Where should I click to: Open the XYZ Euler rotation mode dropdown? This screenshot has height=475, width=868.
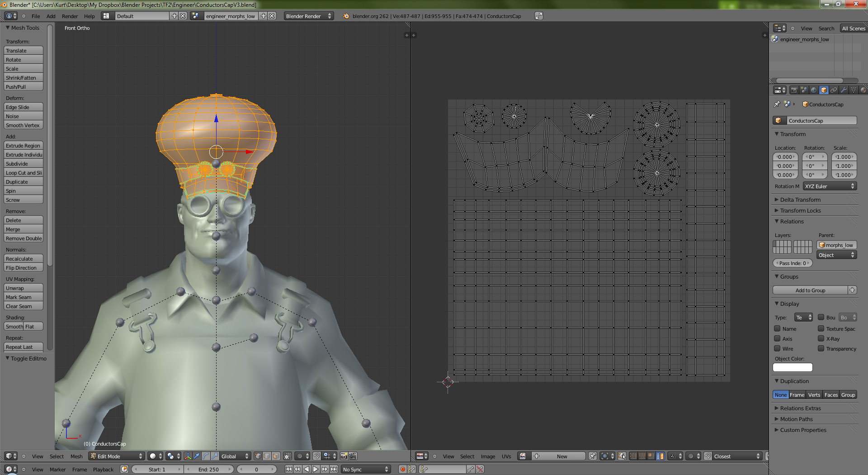coord(830,186)
